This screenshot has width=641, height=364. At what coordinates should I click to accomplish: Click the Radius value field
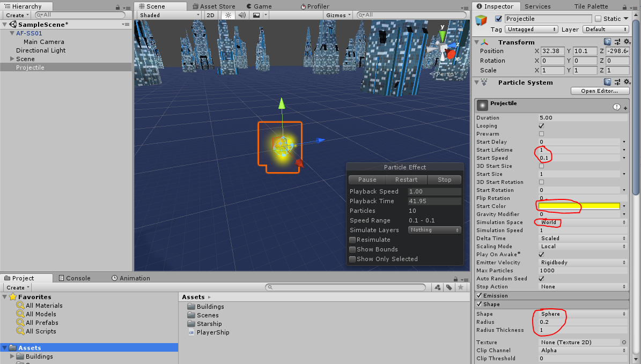tap(583, 322)
